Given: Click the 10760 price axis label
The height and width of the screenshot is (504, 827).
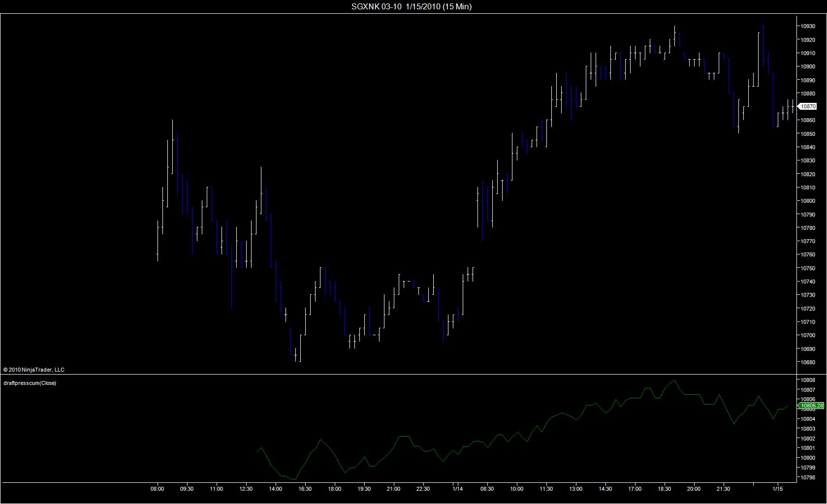Looking at the screenshot, I should [x=808, y=255].
